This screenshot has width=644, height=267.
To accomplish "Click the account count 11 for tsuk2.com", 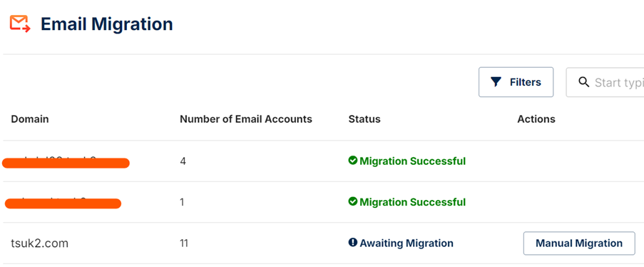I will coord(183,243).
